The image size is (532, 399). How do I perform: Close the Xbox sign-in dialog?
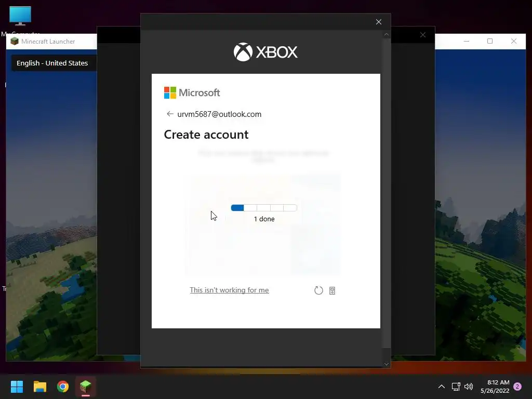point(379,22)
